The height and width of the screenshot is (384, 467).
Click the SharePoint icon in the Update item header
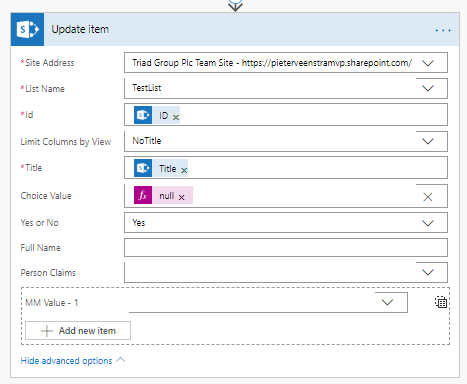click(27, 29)
